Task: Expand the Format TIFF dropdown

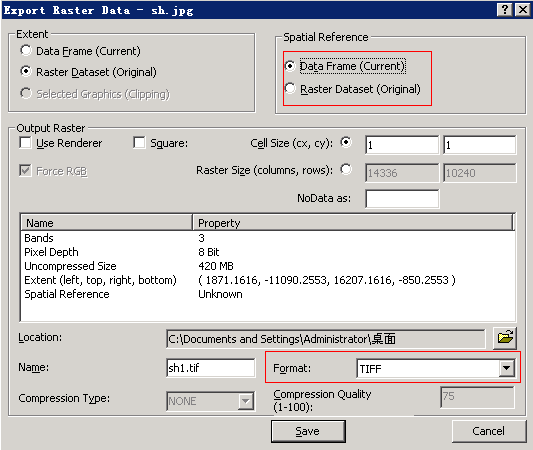Action: pos(506,368)
